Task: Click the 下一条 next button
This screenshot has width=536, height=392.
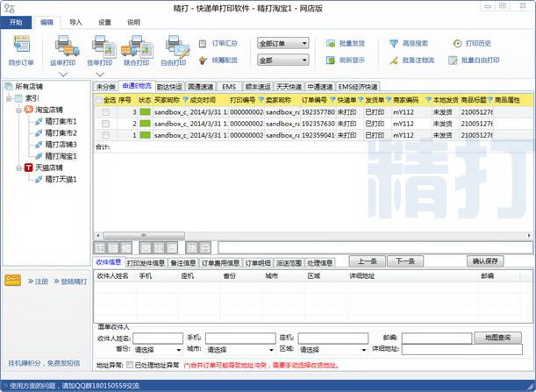Action: click(405, 261)
